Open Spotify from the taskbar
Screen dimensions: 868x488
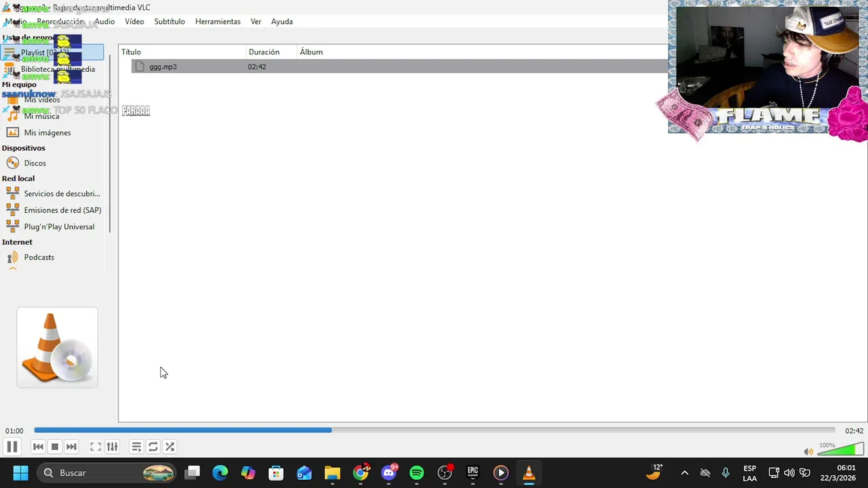click(x=416, y=473)
